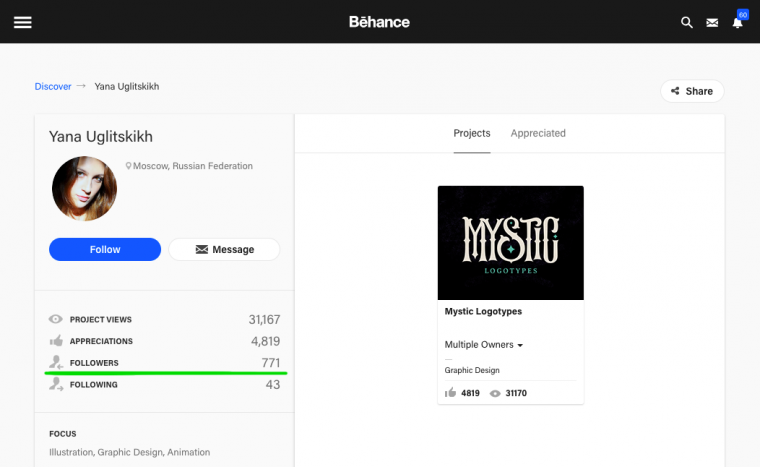Open the hamburger navigation menu
Screen dimensions: 760x467
coord(22,22)
